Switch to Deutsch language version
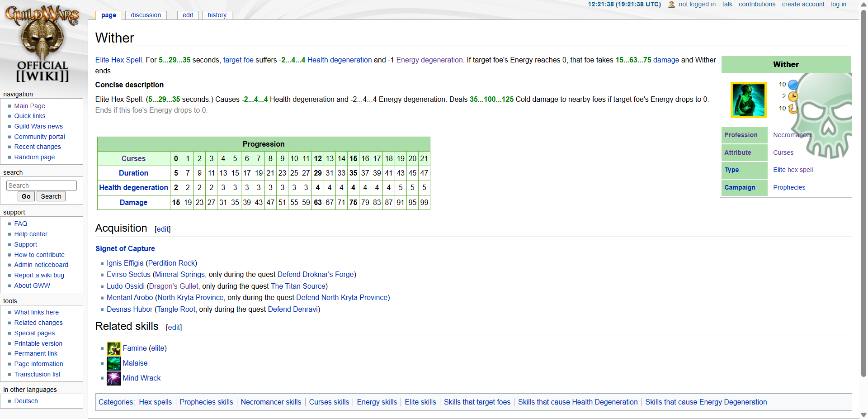868x419 pixels. pyautogui.click(x=26, y=401)
